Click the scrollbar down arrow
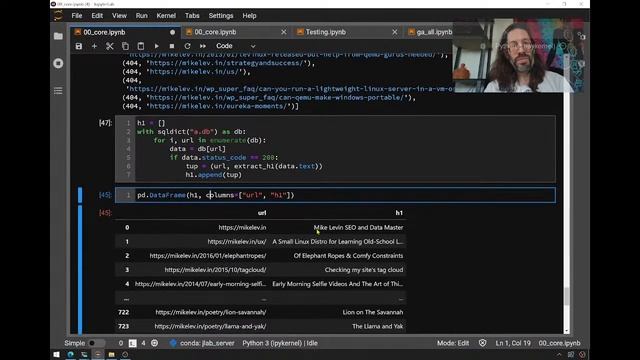The height and width of the screenshot is (360, 640). click(567, 331)
